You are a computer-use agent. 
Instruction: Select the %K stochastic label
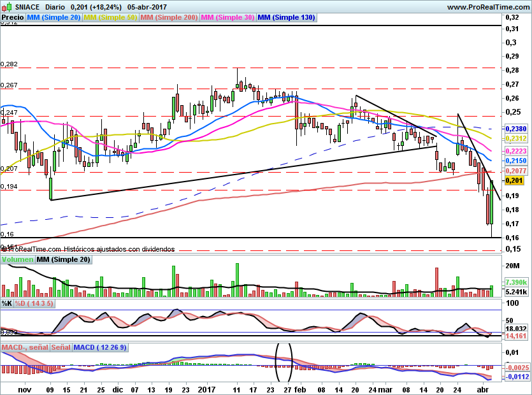[7, 303]
